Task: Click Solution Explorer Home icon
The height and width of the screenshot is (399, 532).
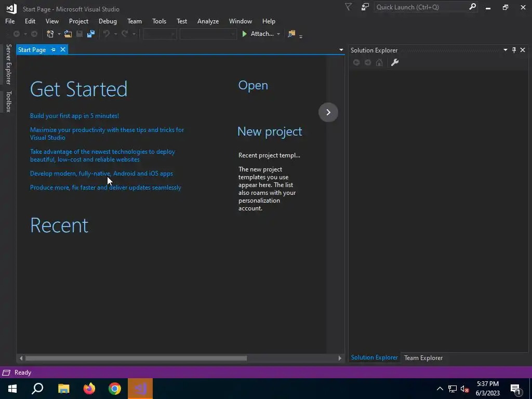Action: pos(379,62)
